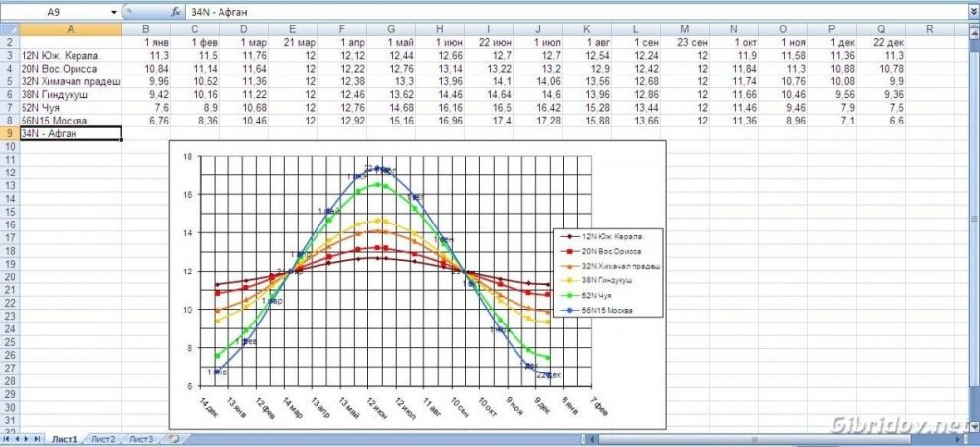Image resolution: width=980 pixels, height=447 pixels.
Task: Click the Insert Function fx icon
Action: [x=176, y=11]
